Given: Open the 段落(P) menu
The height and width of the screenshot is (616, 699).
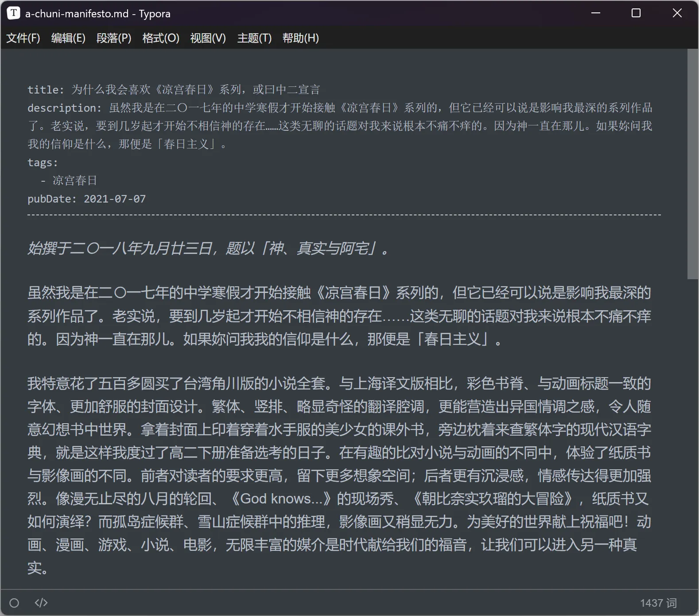Looking at the screenshot, I should coord(114,38).
